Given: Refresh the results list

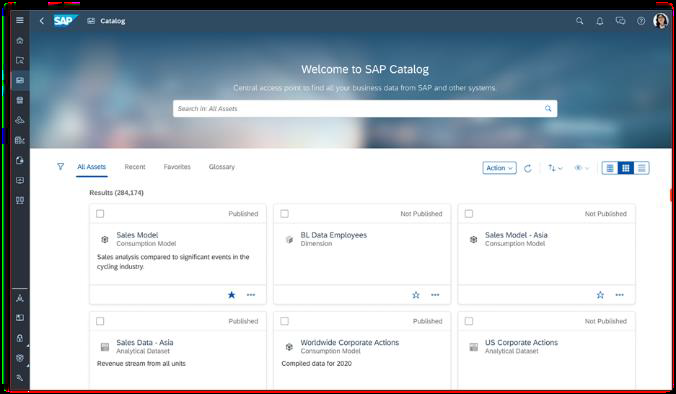Looking at the screenshot, I should 528,168.
